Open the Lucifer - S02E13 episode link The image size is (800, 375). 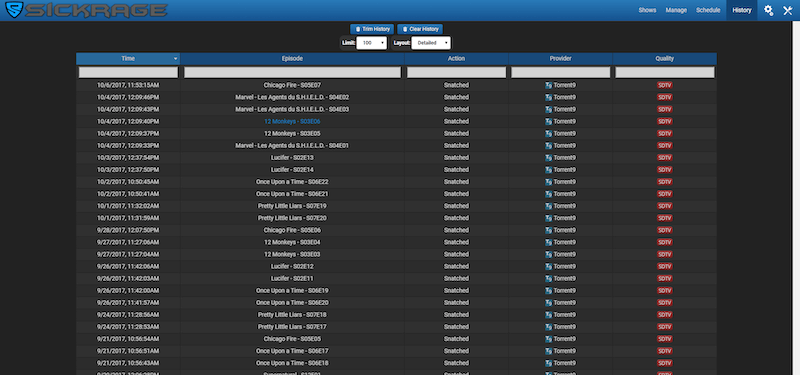pos(292,158)
